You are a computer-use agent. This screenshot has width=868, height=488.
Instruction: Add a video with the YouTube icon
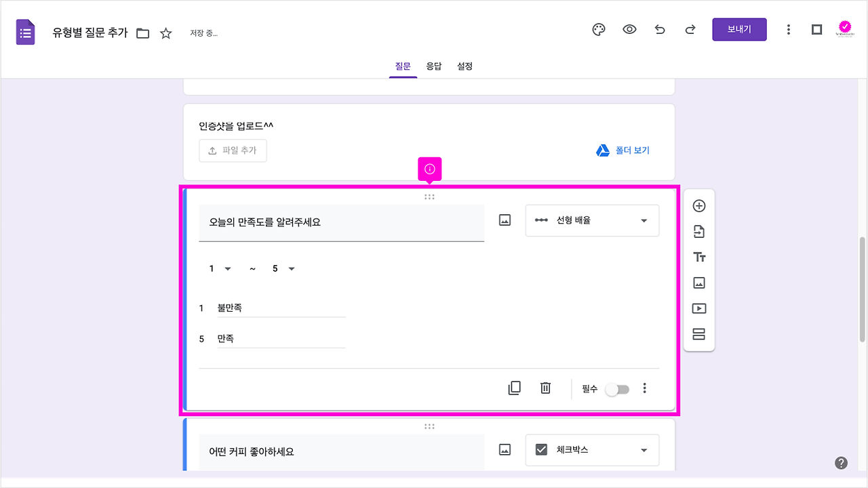click(x=698, y=308)
